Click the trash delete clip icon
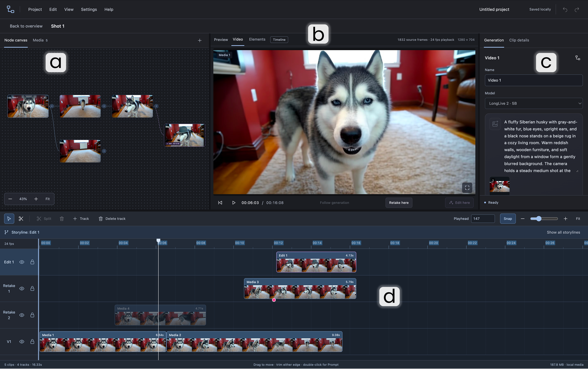The image size is (588, 369). click(x=62, y=219)
